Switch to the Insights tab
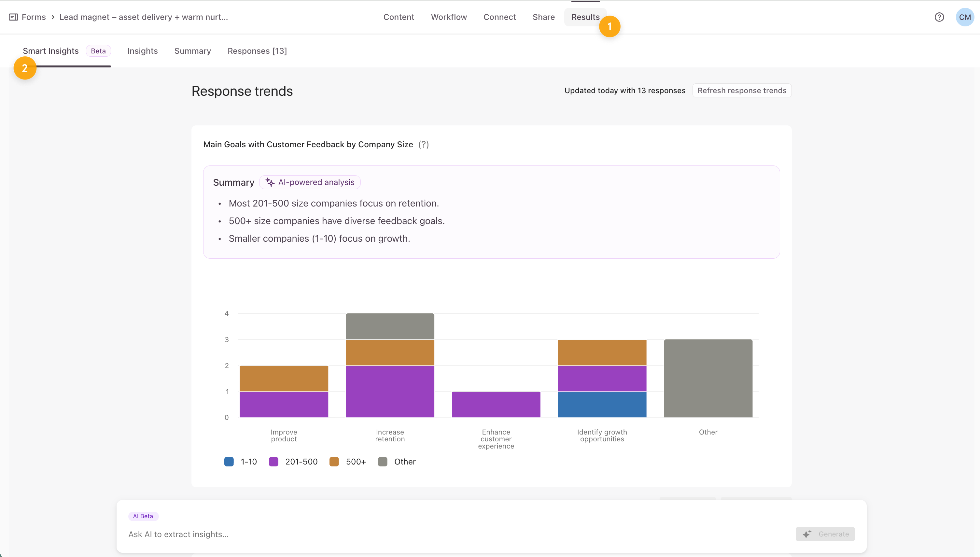 click(142, 51)
